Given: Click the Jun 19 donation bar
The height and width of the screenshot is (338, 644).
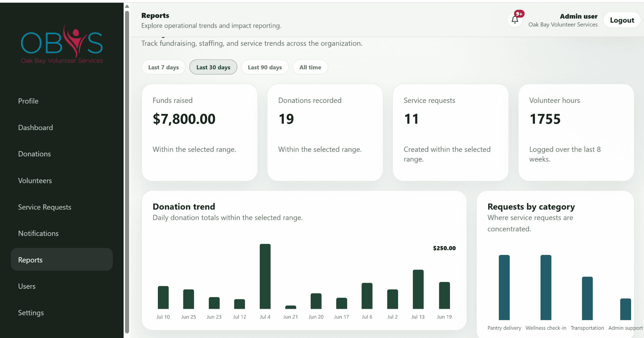Looking at the screenshot, I should tap(444, 296).
